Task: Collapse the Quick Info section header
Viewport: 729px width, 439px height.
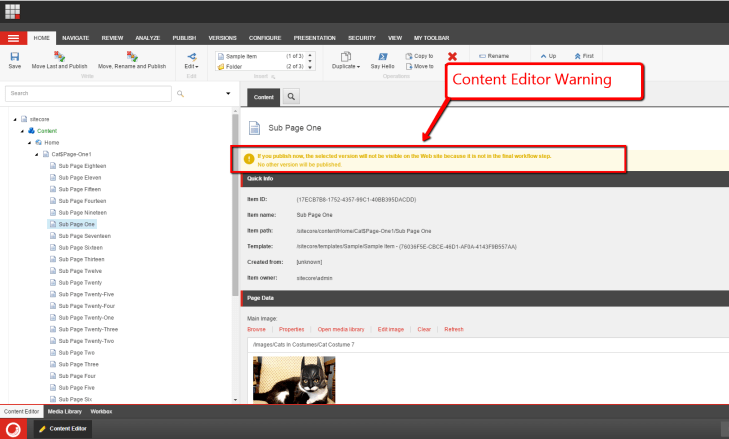Action: click(485, 179)
